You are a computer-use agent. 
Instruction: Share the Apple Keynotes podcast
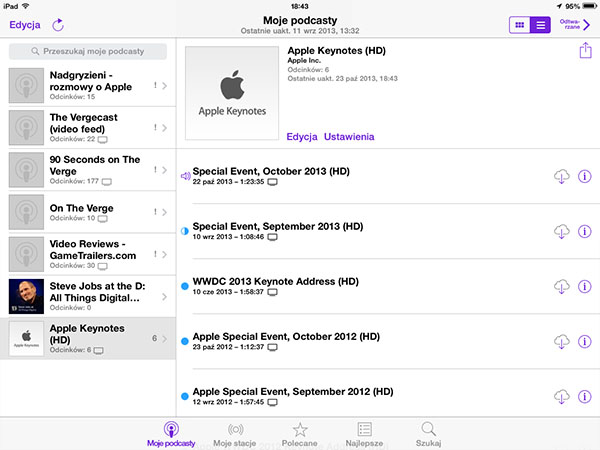click(585, 51)
